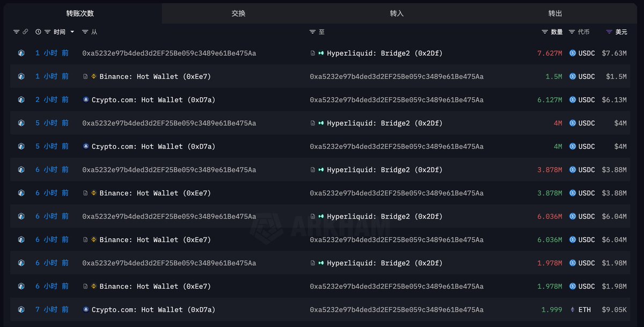
Task: Click the chain icon in the 1.999 ETH row
Action: [x=21, y=310]
